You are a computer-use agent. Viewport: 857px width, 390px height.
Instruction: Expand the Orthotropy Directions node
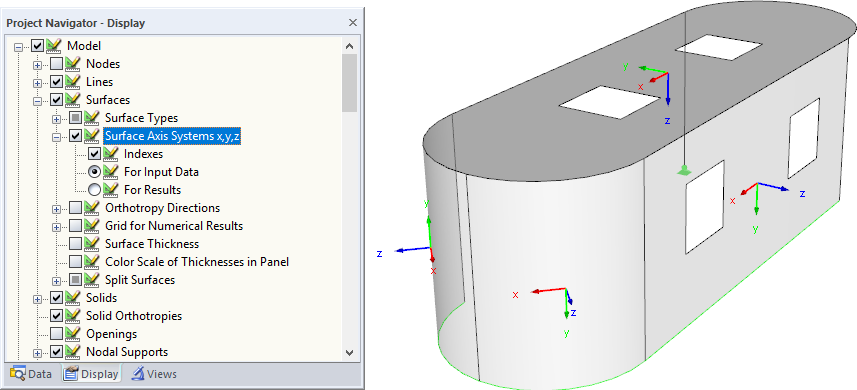click(56, 210)
